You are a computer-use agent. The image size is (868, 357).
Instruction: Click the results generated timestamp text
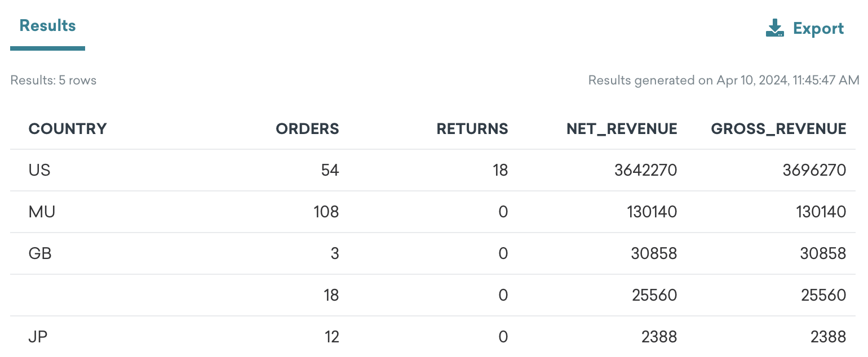(x=724, y=80)
